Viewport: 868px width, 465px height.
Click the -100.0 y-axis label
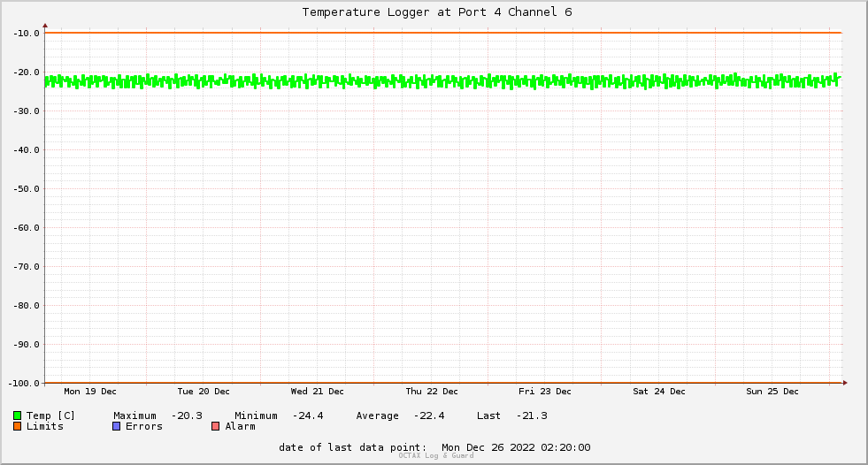pos(25,383)
